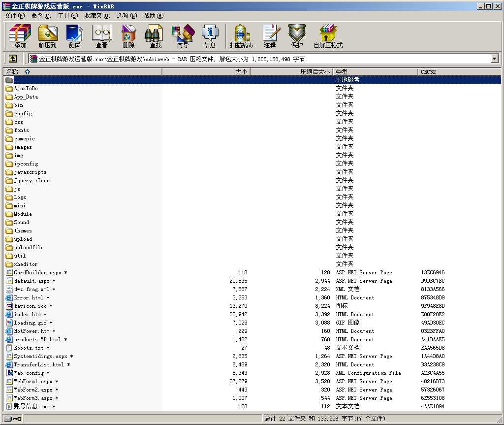Select the xheditor folder row

pos(252,264)
